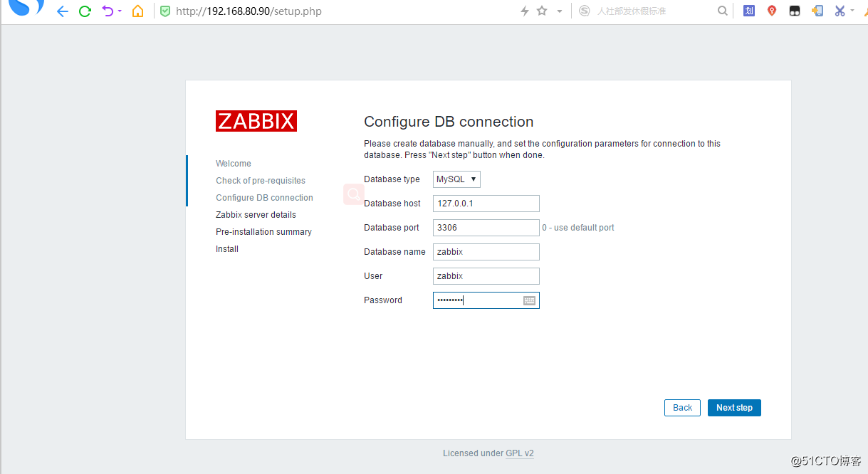Click the green security shield icon

[165, 11]
